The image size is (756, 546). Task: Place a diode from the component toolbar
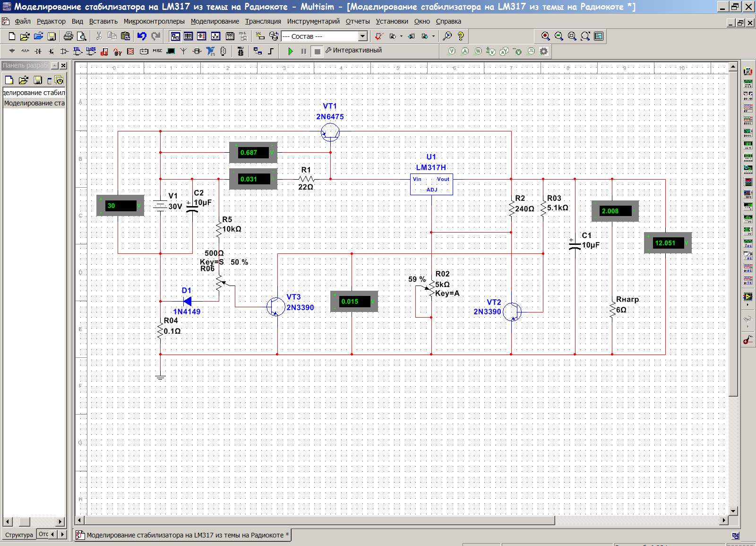tap(38, 51)
